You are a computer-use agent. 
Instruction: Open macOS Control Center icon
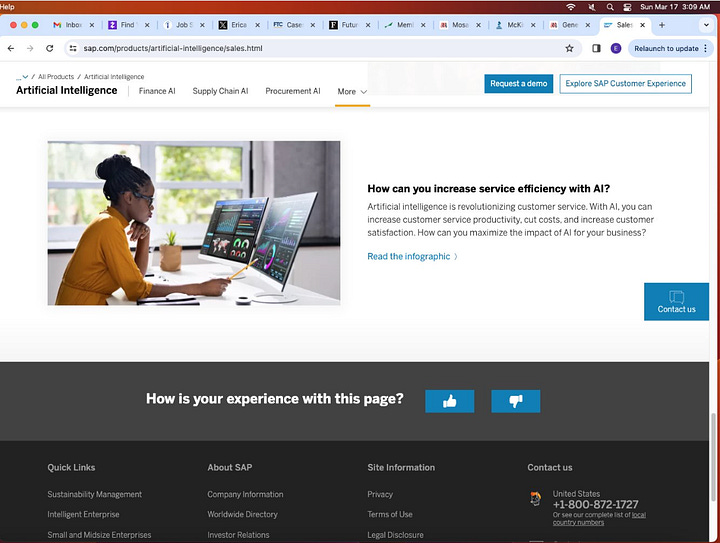(627, 7)
